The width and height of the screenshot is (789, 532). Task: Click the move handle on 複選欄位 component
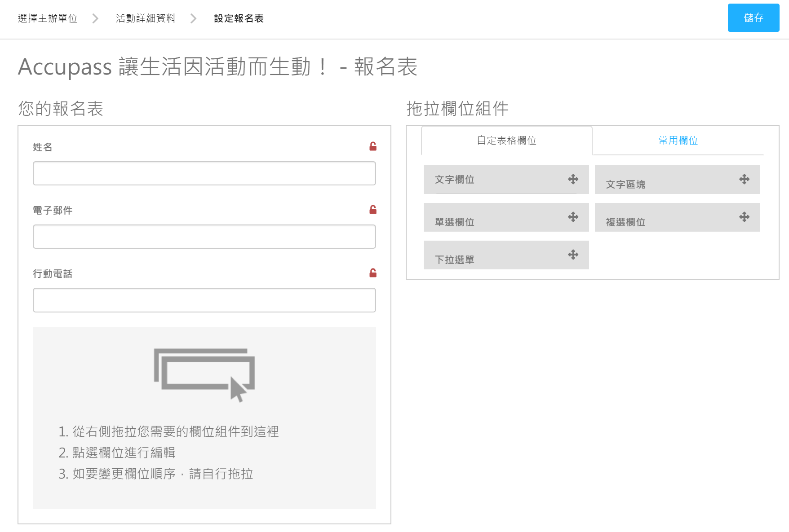tap(744, 217)
